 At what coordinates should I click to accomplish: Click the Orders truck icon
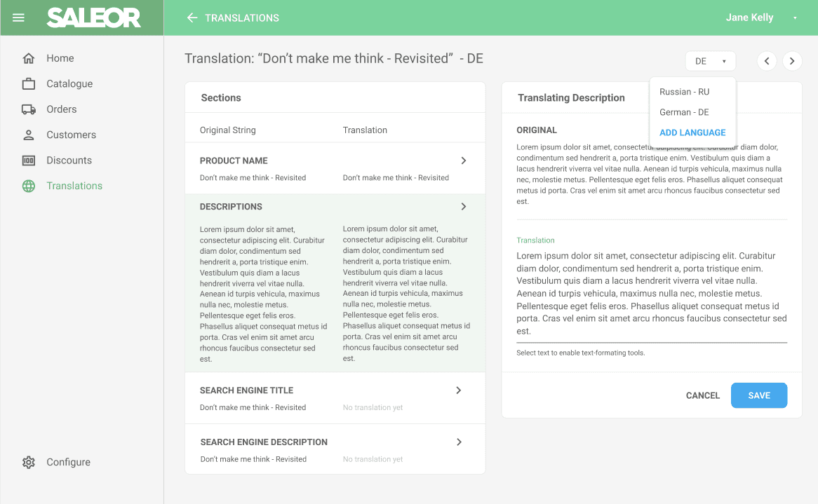tap(29, 109)
